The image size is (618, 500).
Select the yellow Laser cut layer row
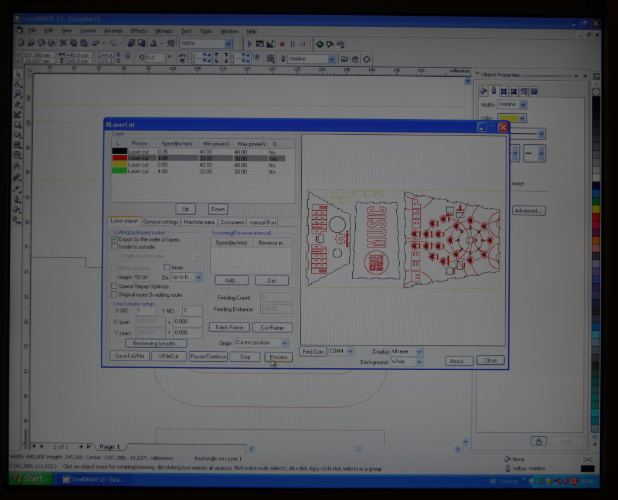point(198,165)
